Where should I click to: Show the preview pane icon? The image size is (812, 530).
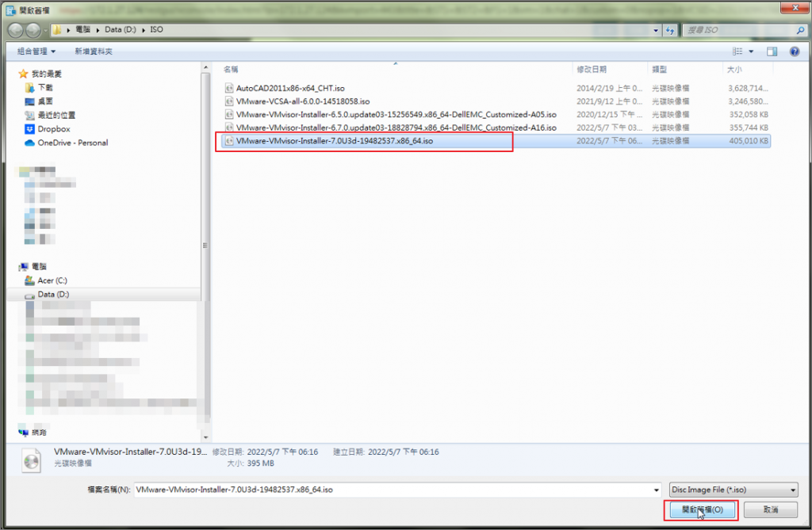click(x=772, y=51)
